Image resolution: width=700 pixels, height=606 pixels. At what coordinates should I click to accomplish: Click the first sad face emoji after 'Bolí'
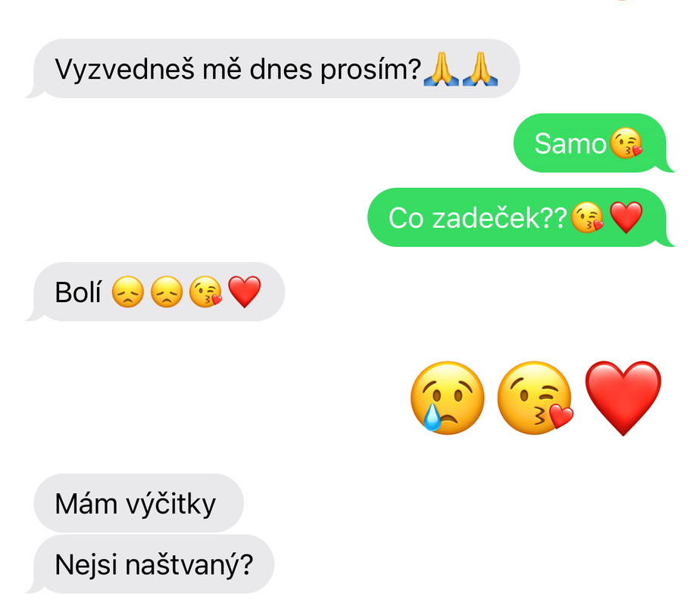point(128,292)
